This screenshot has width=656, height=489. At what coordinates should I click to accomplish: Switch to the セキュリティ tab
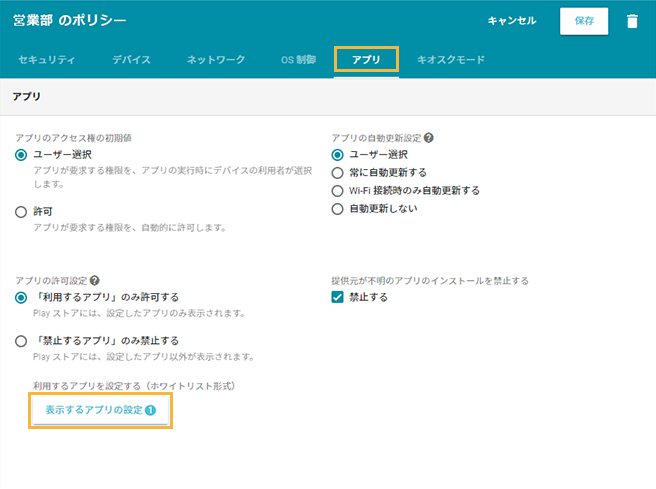[x=46, y=60]
